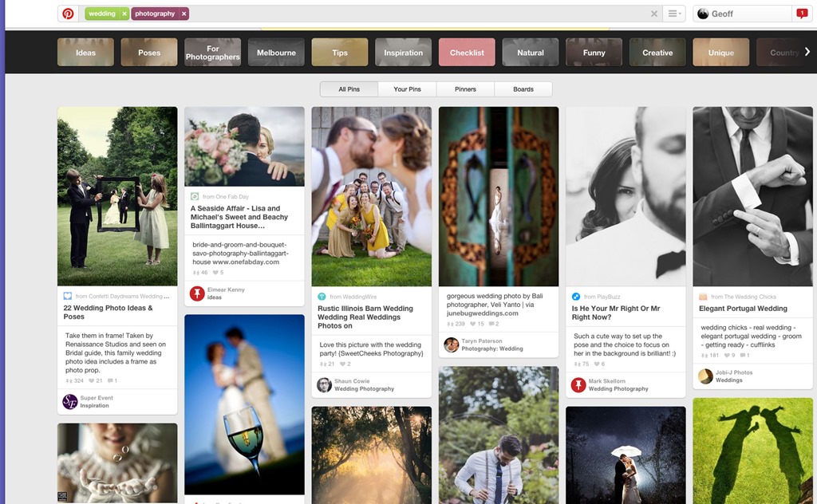Open Super Event's profile avatar
The image size is (817, 504).
tap(70, 402)
